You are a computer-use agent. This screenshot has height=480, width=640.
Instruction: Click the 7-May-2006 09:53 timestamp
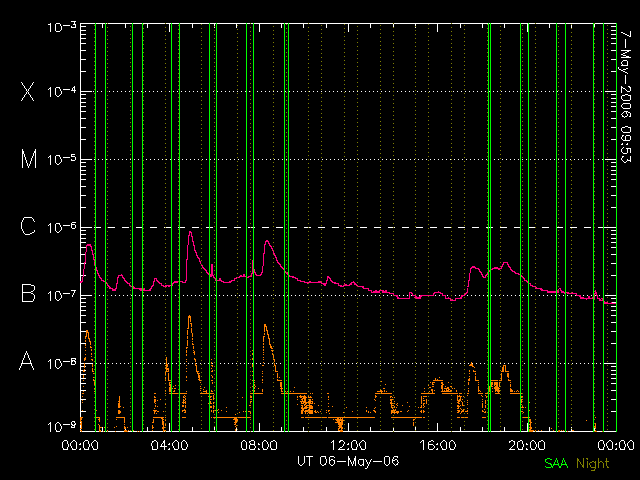tap(625, 97)
